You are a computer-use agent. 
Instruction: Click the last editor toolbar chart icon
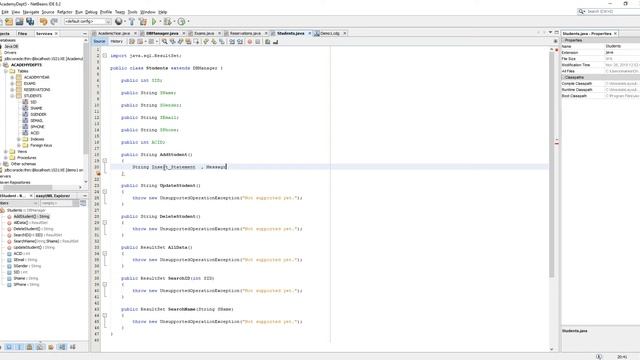click(276, 42)
